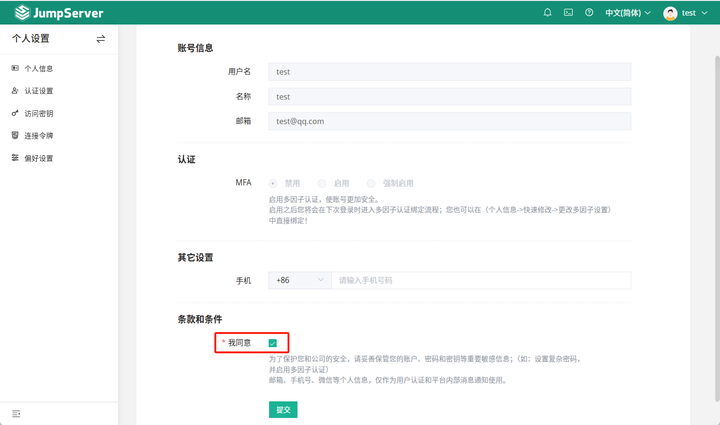The image size is (720, 425).
Task: Open the 中文(简体) language dropdown
Action: coord(628,13)
